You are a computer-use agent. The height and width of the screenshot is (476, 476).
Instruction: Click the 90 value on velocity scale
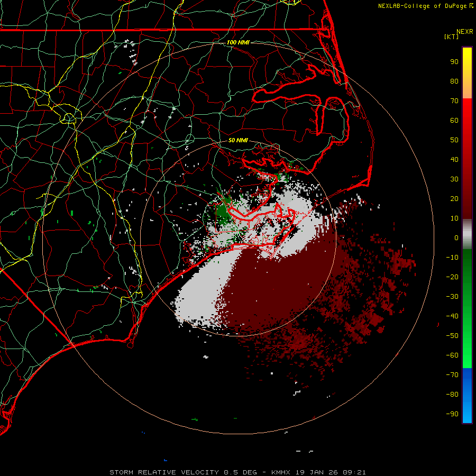tap(454, 62)
